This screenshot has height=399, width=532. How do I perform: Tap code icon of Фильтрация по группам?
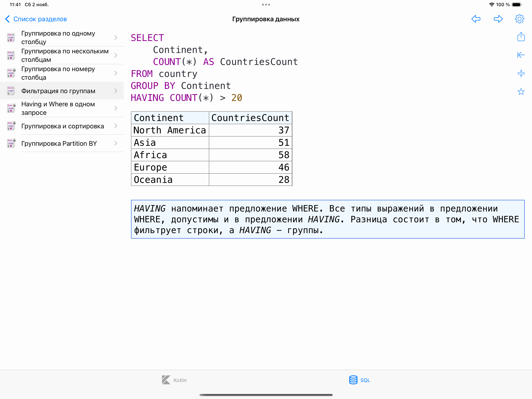11,91
